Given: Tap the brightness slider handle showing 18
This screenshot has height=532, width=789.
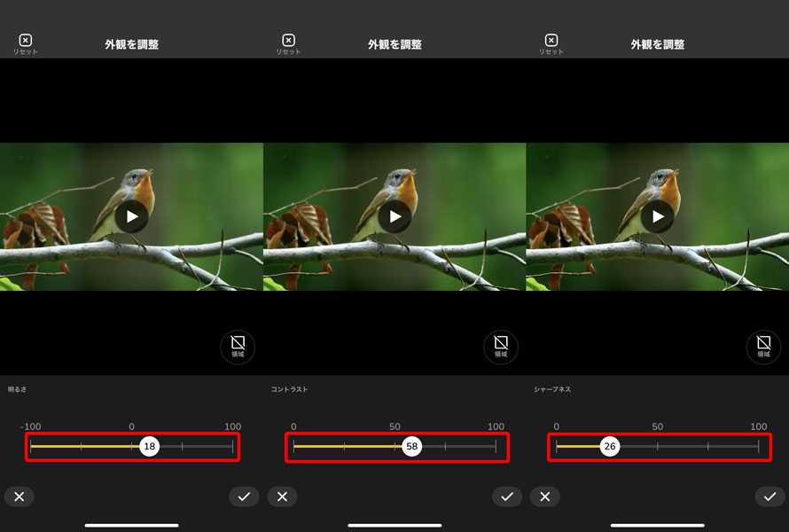Looking at the screenshot, I should click(149, 447).
